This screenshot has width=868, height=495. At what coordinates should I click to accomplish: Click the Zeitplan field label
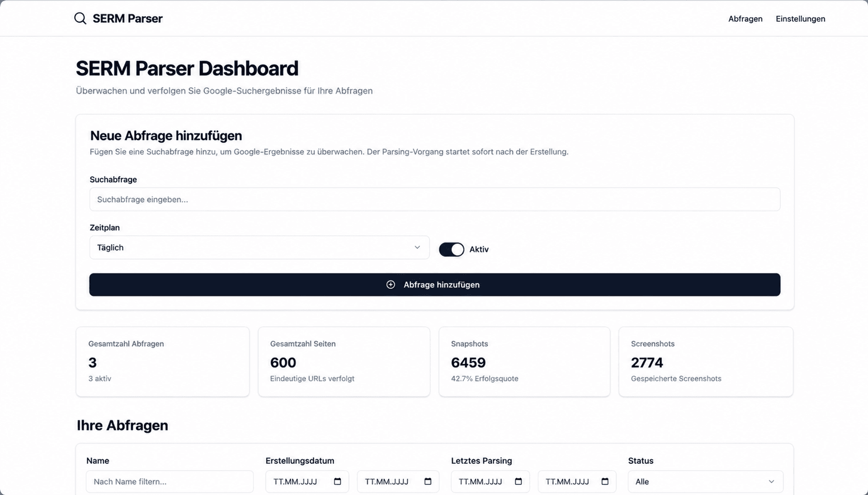(x=104, y=228)
